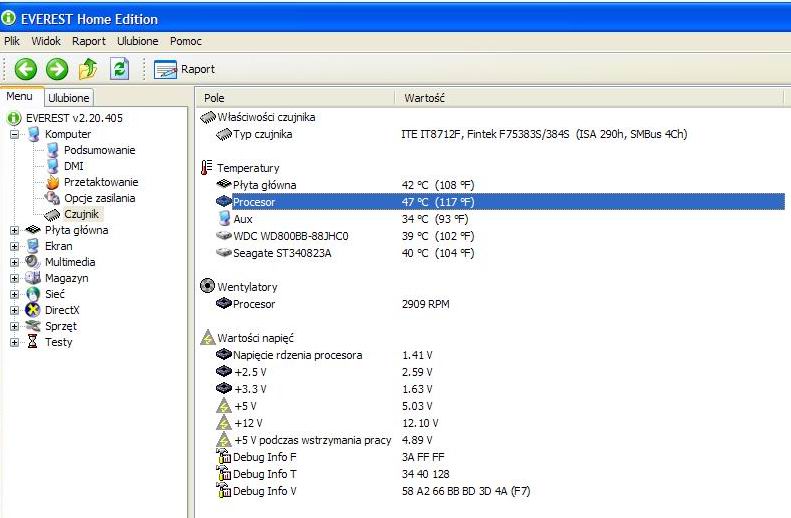Open the Widok menu
Viewport: 791px width, 518px height.
click(46, 41)
